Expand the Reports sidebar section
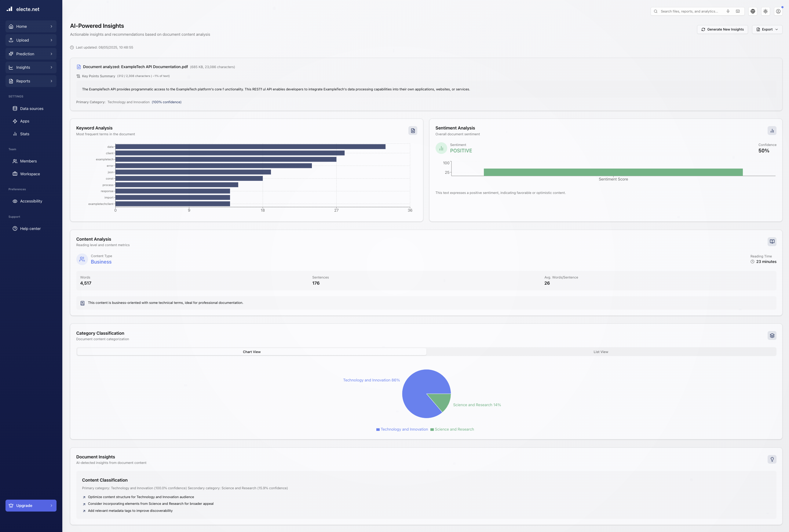This screenshot has width=789, height=532. point(31,81)
